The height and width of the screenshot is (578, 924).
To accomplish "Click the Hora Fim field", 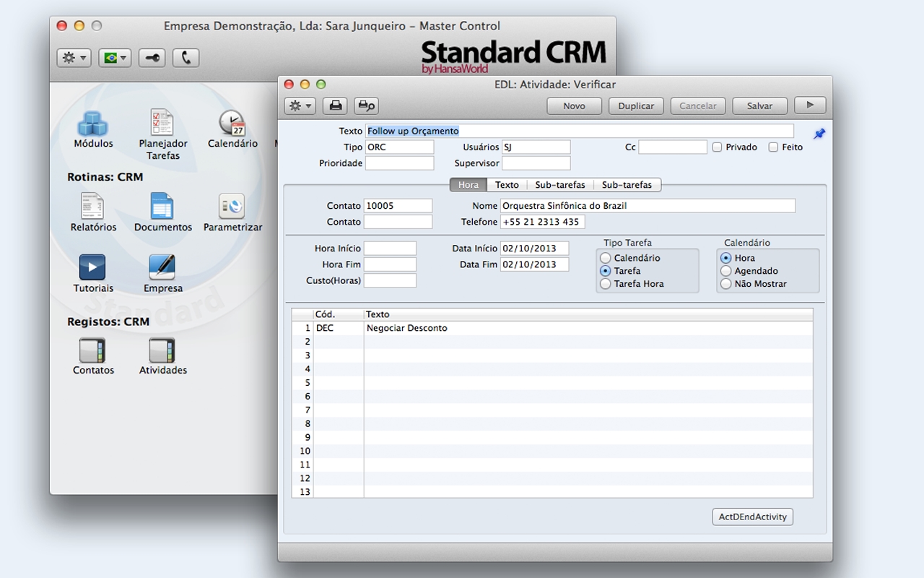I will coord(390,264).
